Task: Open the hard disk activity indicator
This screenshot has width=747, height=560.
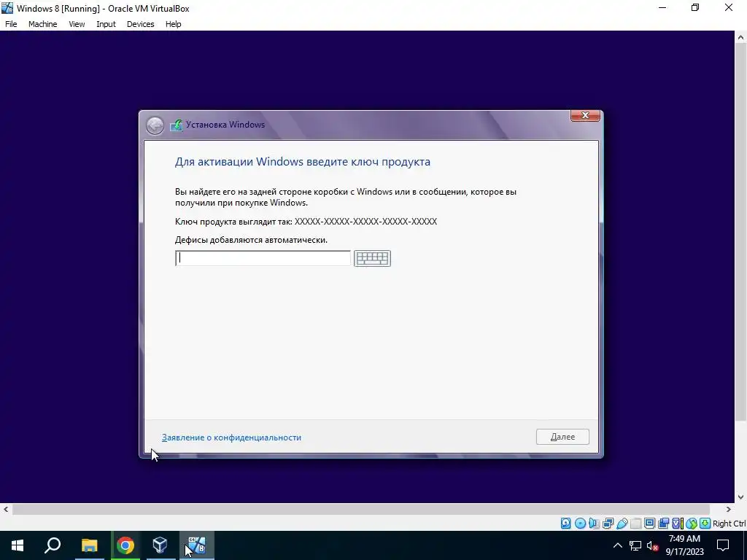Action: [x=565, y=524]
